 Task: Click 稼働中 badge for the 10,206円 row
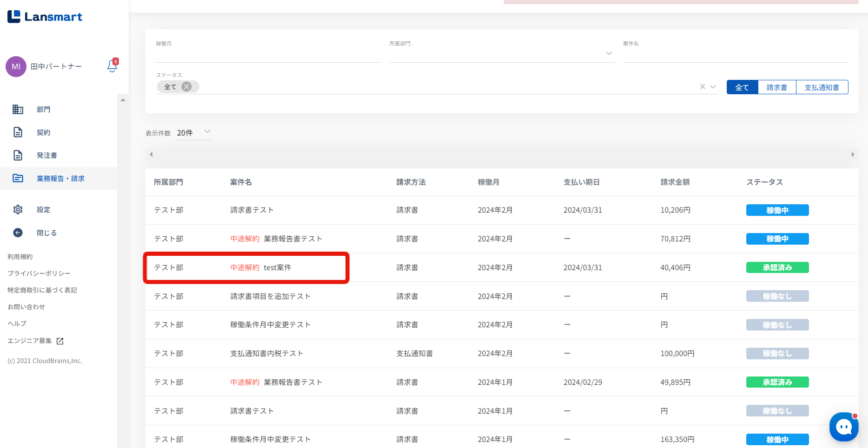coord(777,210)
